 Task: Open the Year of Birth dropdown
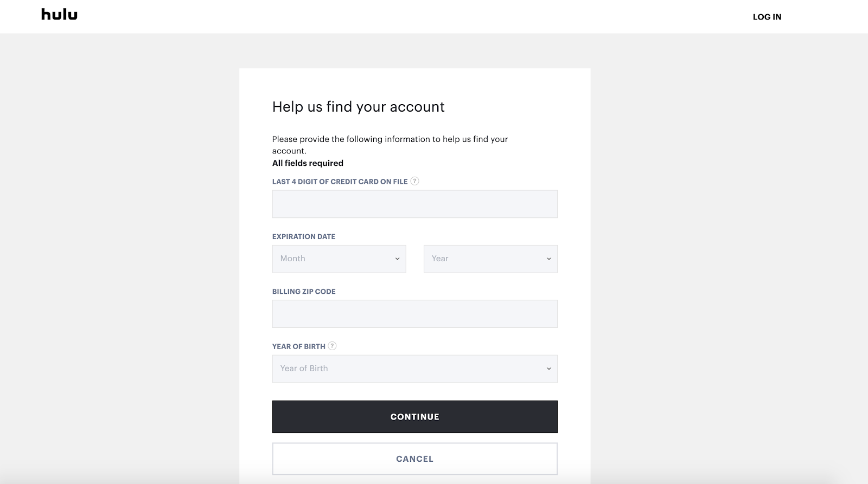(x=414, y=369)
